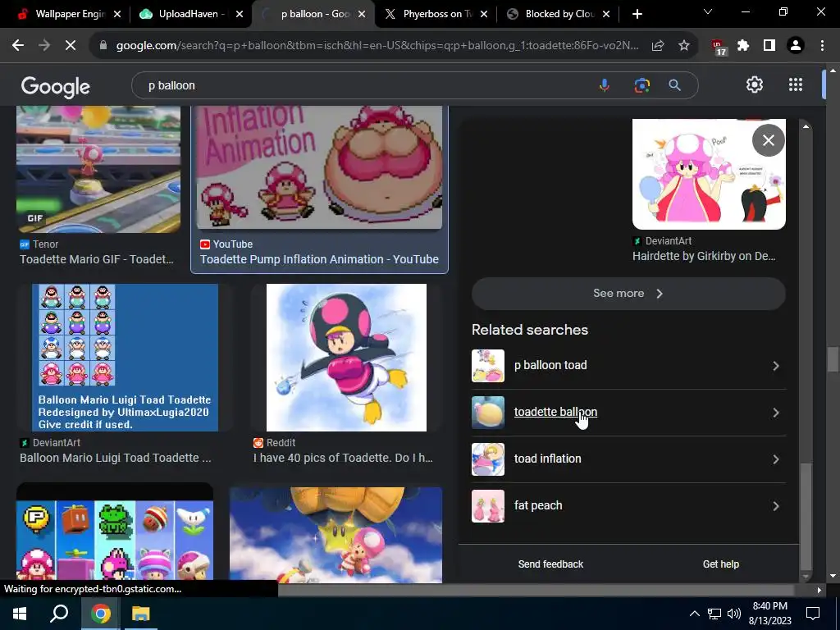Open the uBlock extension icon with badge 17
The height and width of the screenshot is (630, 840).
(719, 47)
